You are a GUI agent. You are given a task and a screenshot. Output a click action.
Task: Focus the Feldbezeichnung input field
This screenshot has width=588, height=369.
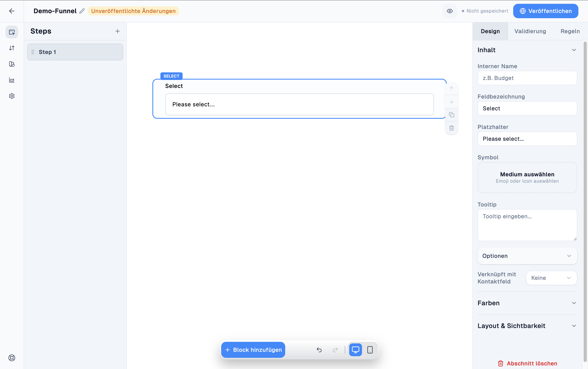point(527,108)
